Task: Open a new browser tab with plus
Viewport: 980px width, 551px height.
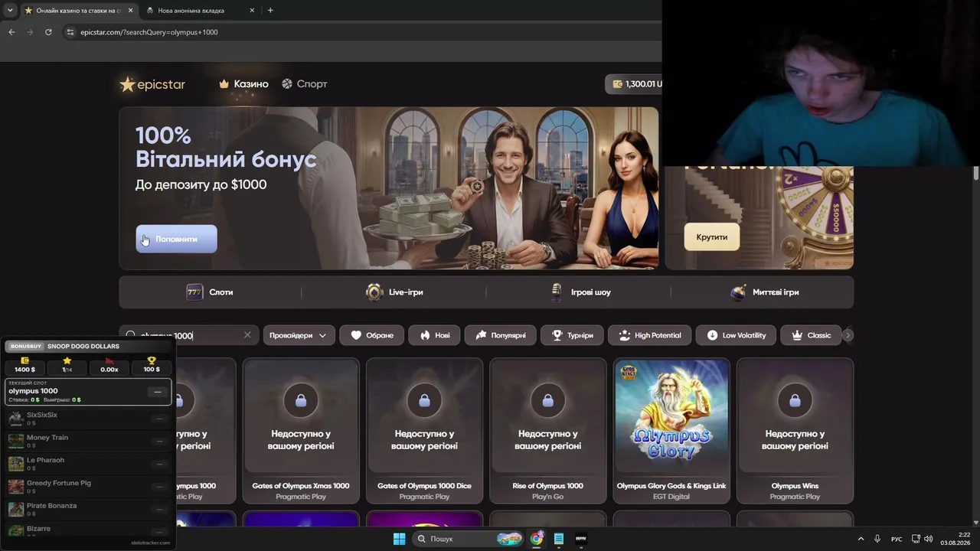Action: coord(270,11)
